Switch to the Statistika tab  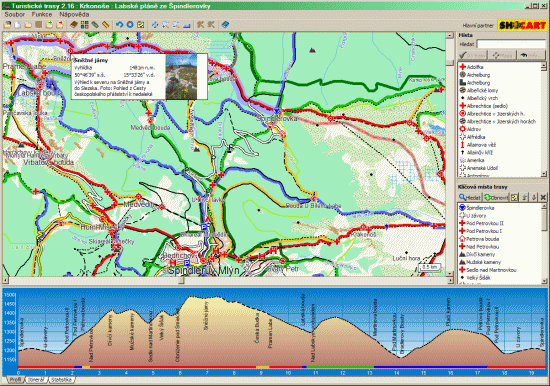click(x=61, y=380)
